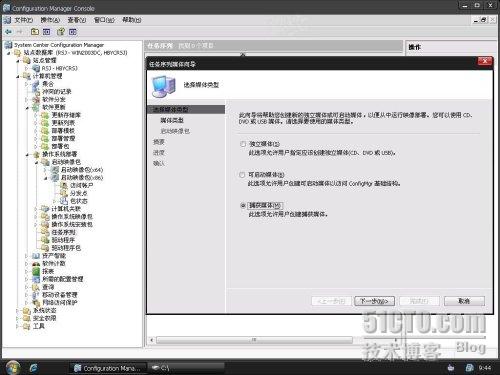
Task: Click the 站点数据库 database icon
Action: 18,53
